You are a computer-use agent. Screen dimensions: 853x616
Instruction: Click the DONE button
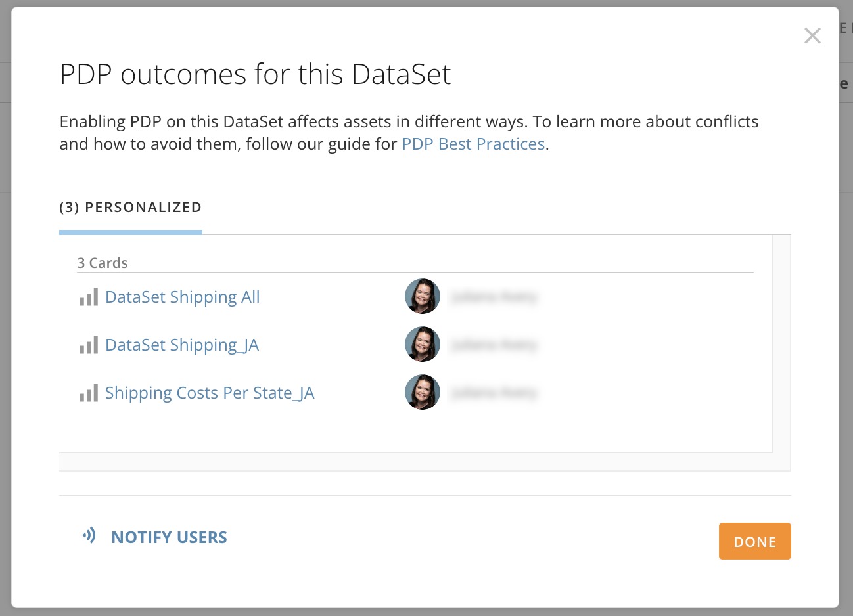(x=754, y=541)
